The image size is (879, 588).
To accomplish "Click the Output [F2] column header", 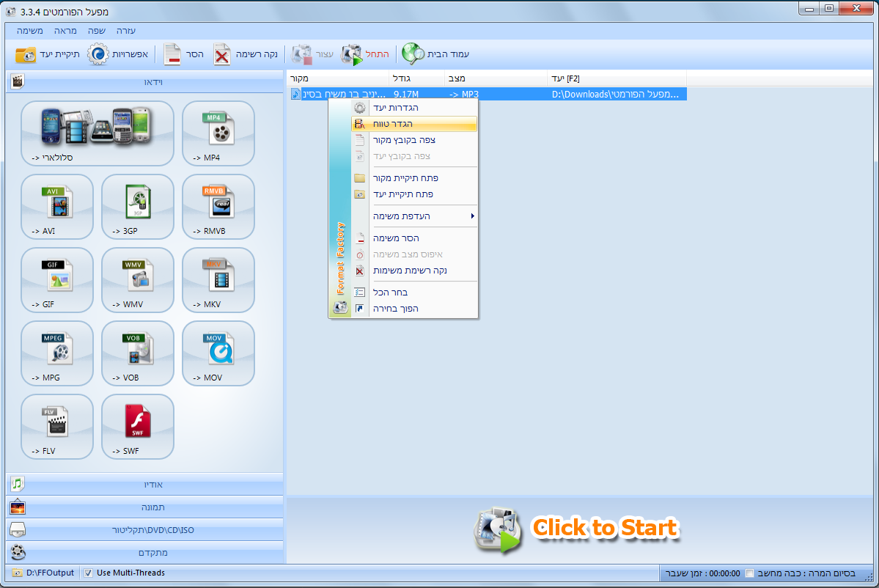I will tap(617, 78).
